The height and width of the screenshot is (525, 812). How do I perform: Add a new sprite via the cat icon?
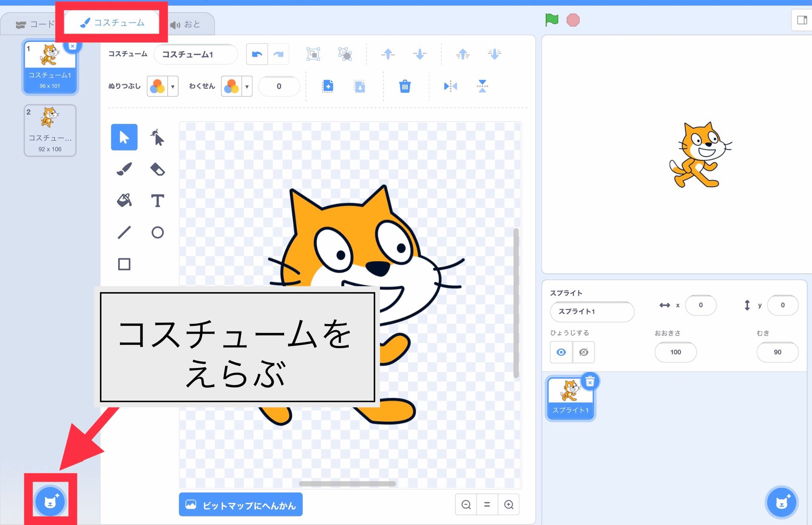pyautogui.click(x=781, y=502)
